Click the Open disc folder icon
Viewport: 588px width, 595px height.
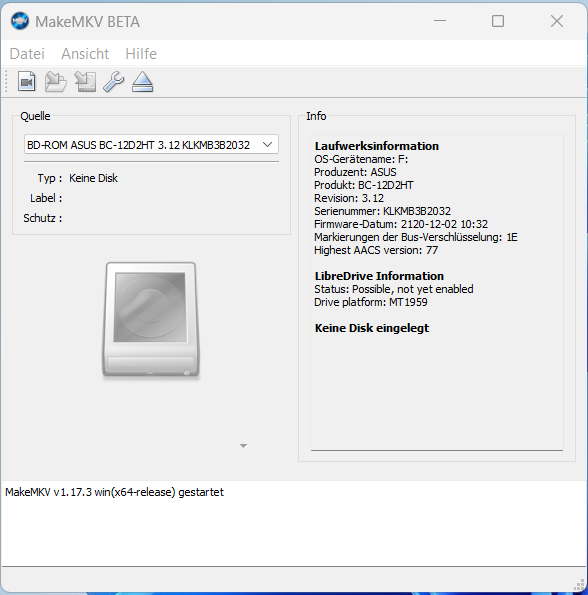point(56,82)
